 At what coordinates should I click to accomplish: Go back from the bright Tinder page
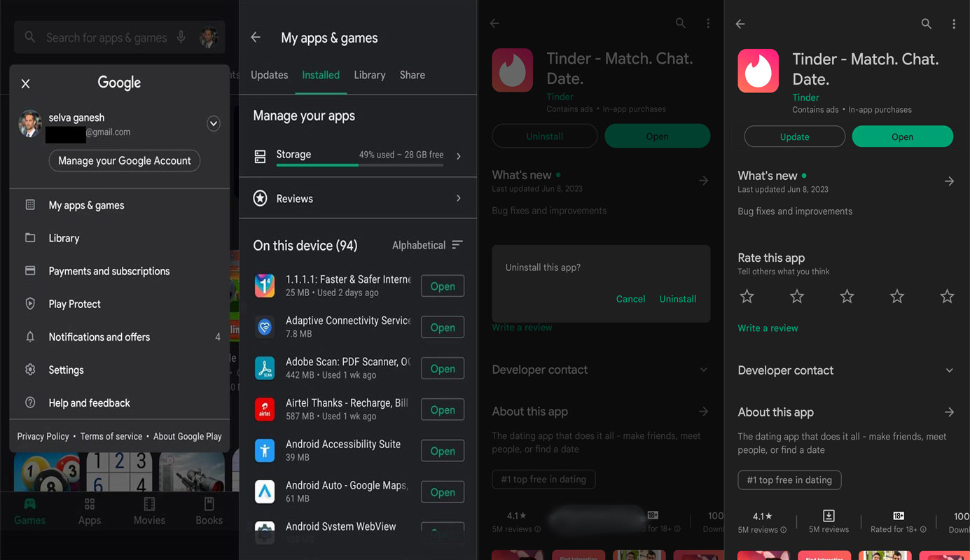740,24
